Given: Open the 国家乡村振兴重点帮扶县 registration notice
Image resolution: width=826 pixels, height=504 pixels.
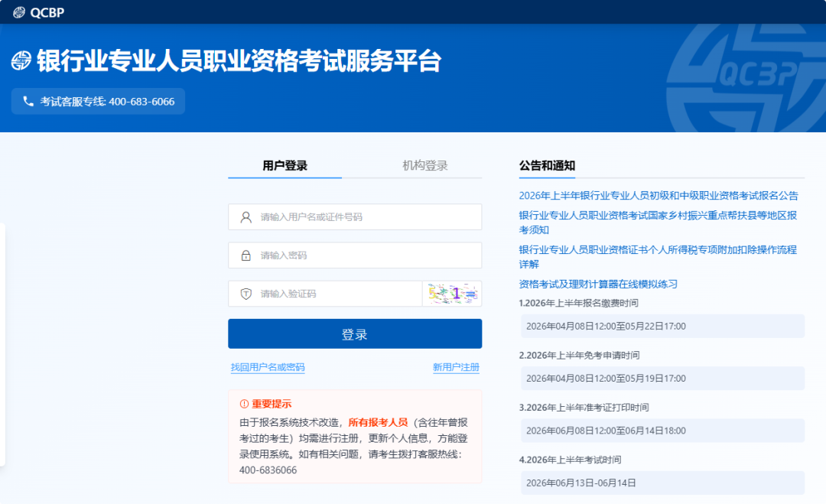Looking at the screenshot, I should pos(658,216).
